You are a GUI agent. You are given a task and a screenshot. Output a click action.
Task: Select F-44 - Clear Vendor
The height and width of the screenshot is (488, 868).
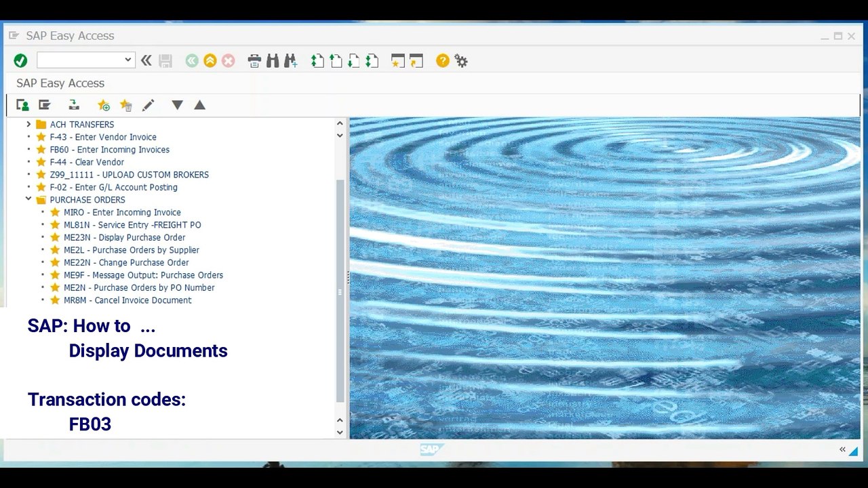pos(87,162)
